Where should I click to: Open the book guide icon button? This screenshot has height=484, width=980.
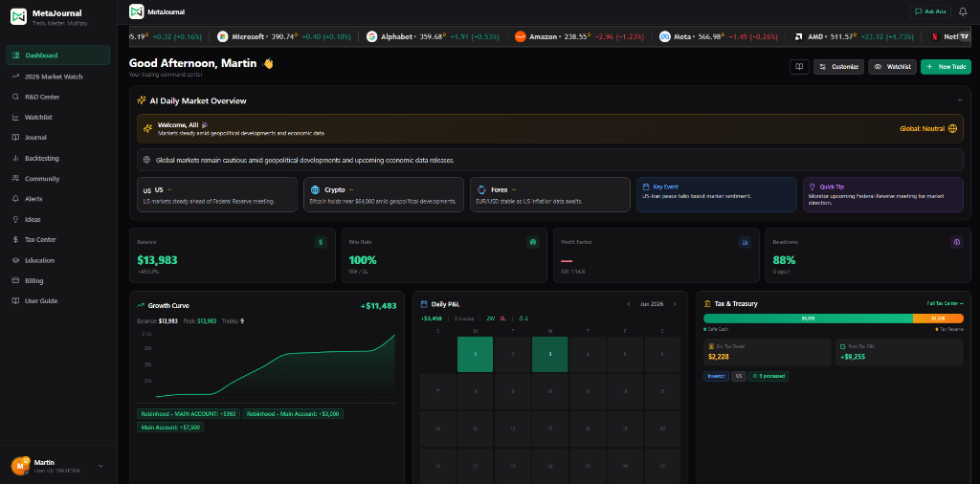799,67
